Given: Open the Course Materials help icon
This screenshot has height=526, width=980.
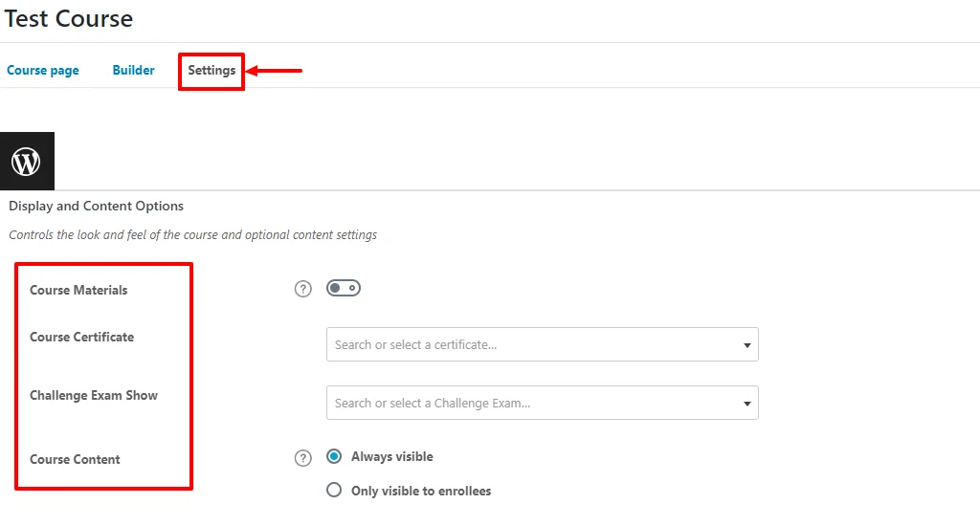Looking at the screenshot, I should pos(303,289).
